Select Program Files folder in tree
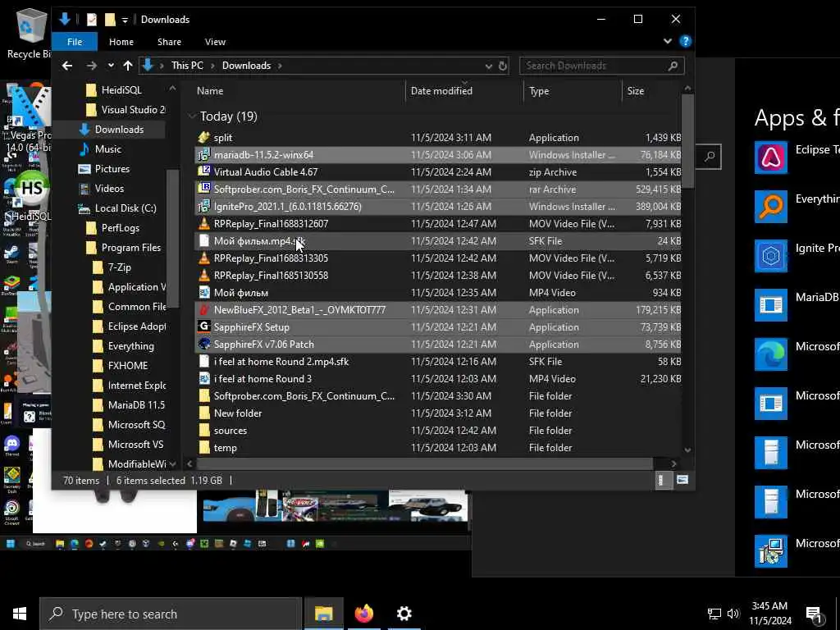The height and width of the screenshot is (630, 840). click(130, 248)
